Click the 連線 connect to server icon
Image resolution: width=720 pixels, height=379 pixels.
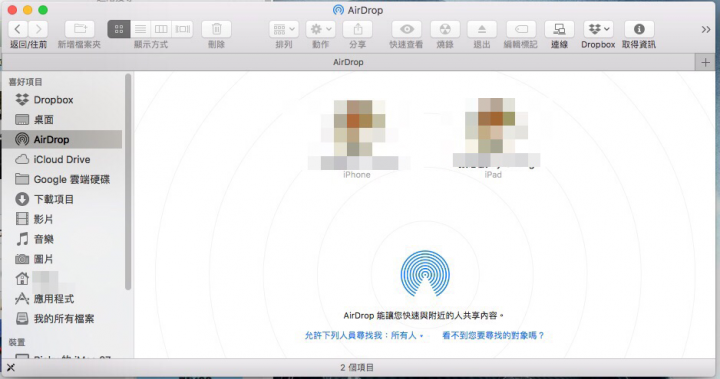559,29
